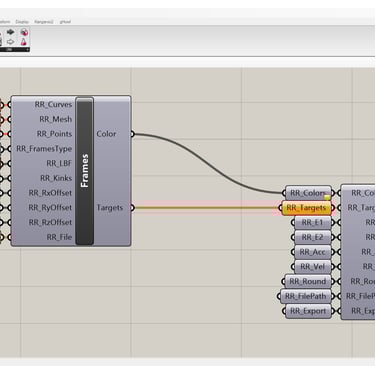Click the RR_Curves input grip on Frames
375x366 pixels.
coord(10,105)
